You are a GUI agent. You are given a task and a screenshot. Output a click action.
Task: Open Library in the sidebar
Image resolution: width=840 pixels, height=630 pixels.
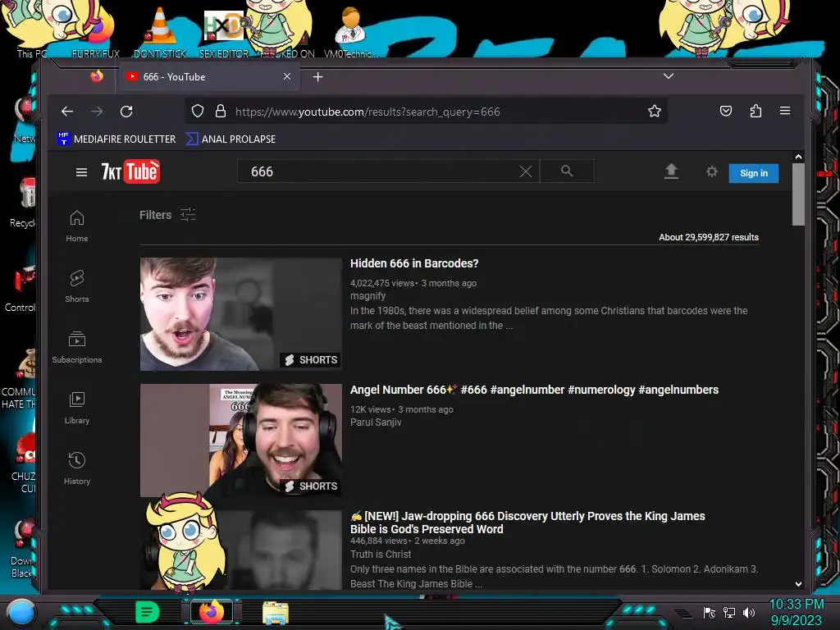click(x=77, y=408)
